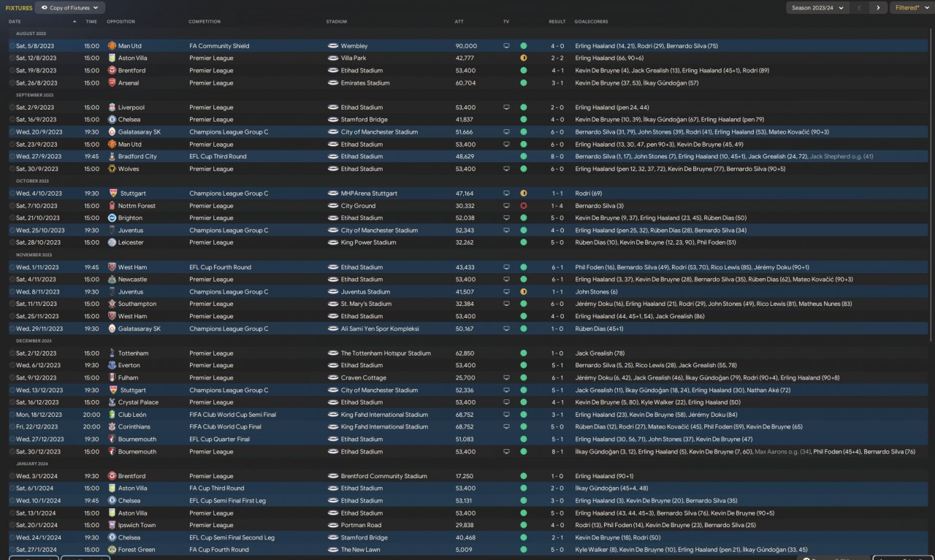Click attendance 90,000 for the Wembley match
This screenshot has height=560, width=935.
465,46
